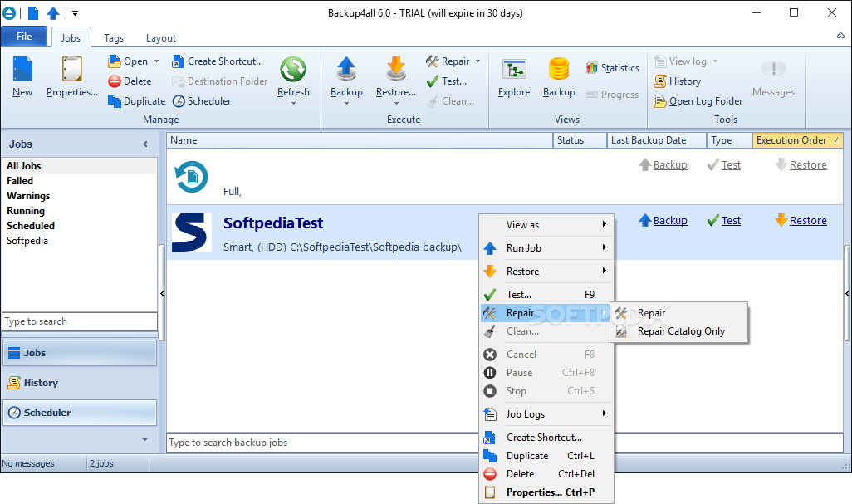Click Repair in the ribbon Execute group

[448, 61]
